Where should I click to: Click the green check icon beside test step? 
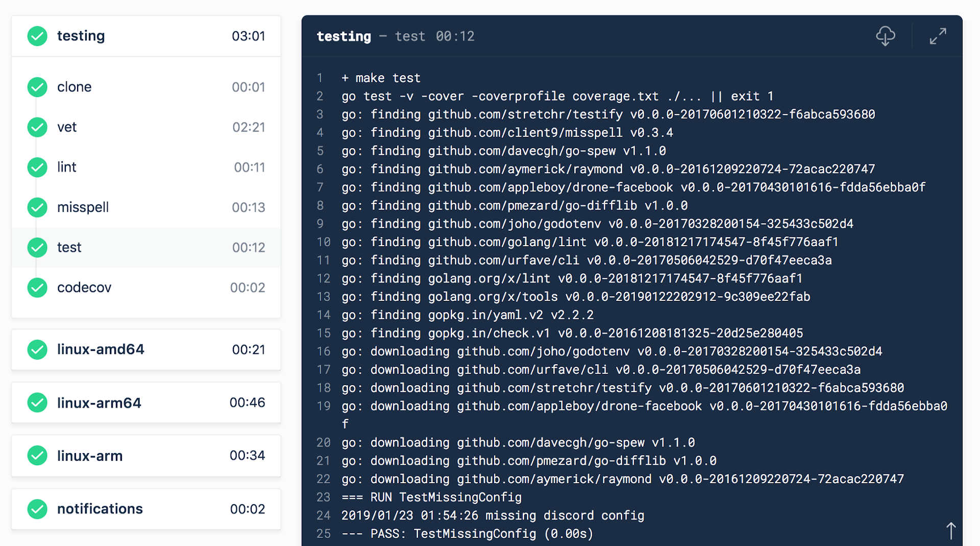point(37,247)
